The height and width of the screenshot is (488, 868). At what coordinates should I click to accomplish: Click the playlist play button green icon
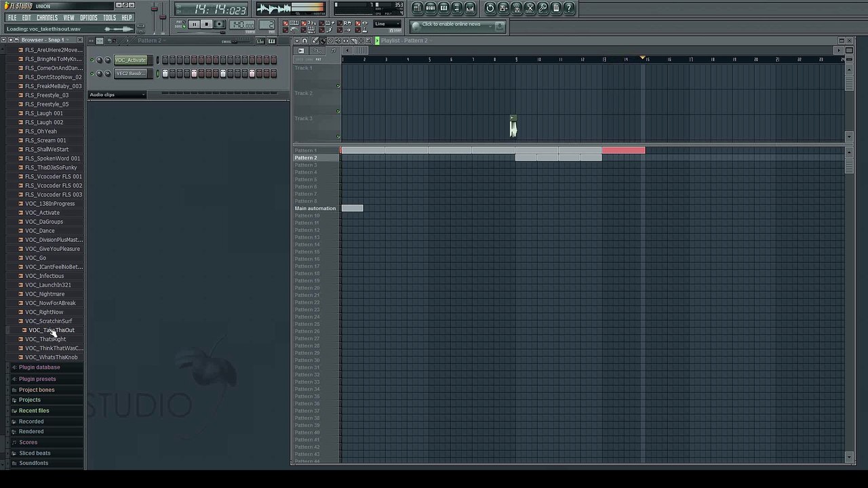click(377, 41)
